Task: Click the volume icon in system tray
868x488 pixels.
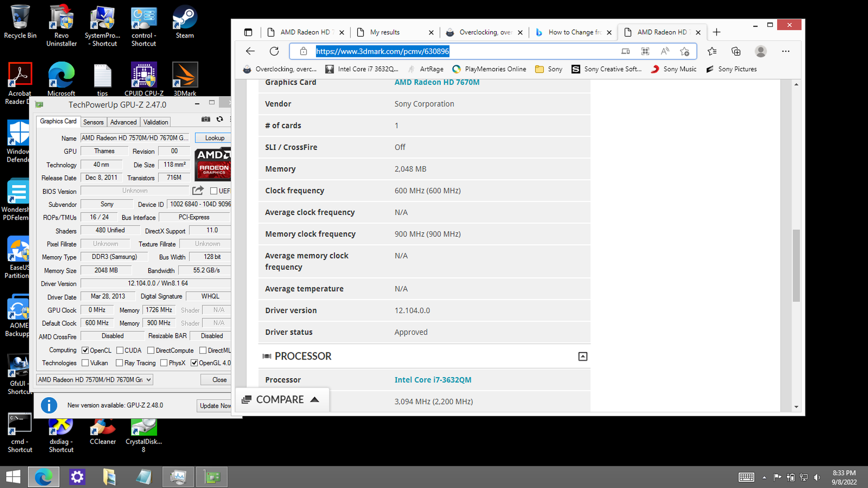Action: pos(817,477)
